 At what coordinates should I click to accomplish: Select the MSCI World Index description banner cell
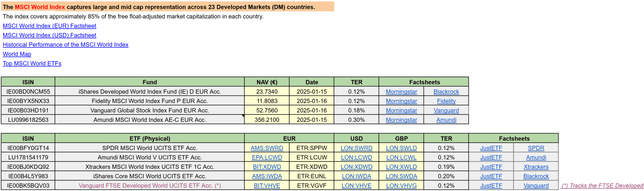[167, 7]
